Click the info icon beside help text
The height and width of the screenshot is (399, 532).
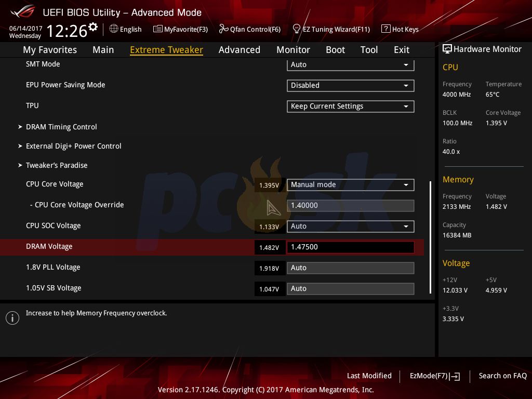point(12,318)
